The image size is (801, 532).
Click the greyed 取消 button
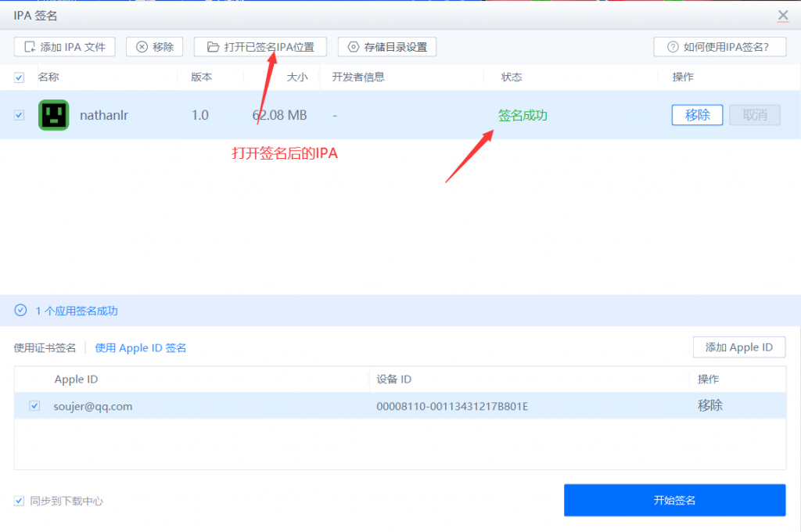[755, 115]
